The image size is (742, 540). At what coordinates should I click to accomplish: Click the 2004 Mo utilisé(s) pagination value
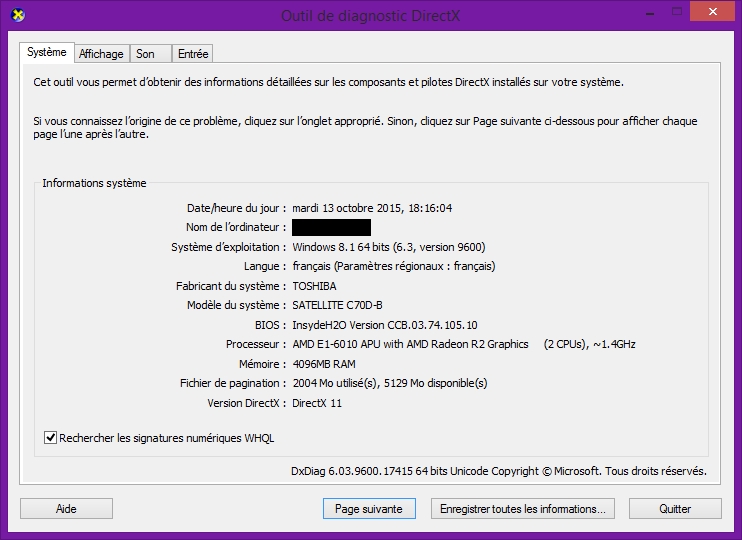390,383
